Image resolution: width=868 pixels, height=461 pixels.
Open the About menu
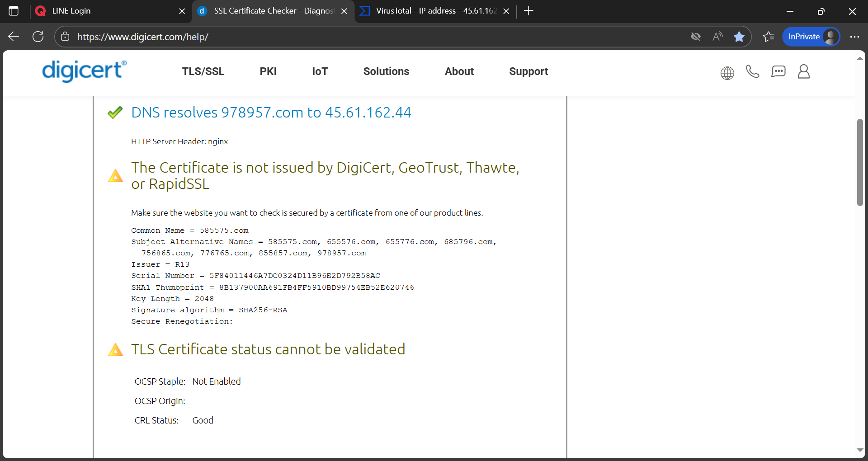(459, 71)
